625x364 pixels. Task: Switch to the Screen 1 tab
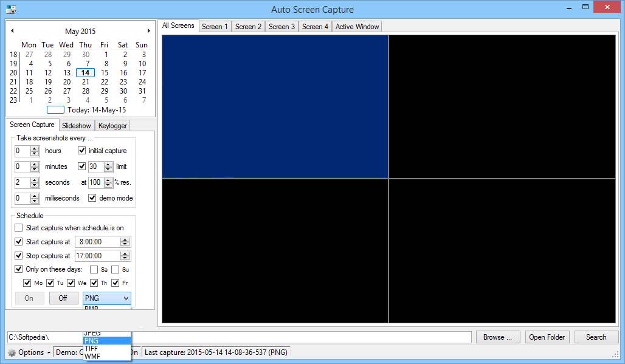[215, 27]
